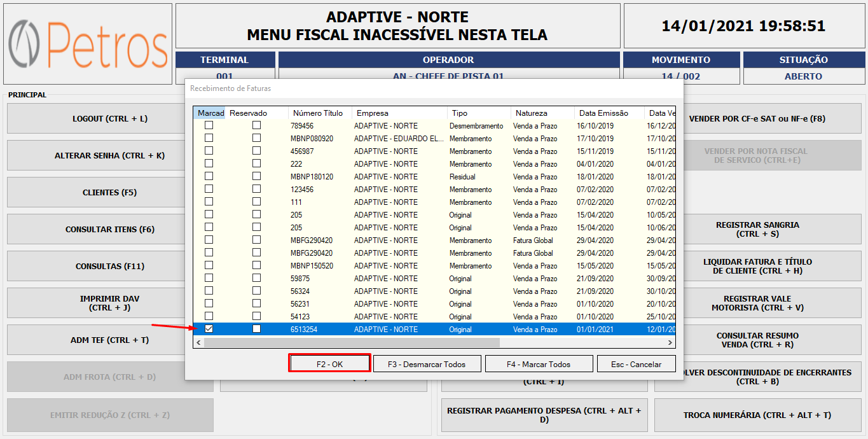Image resolution: width=868 pixels, height=439 pixels.
Task: Click IMPRIMIR DAV (CTRL + J)
Action: click(x=95, y=303)
